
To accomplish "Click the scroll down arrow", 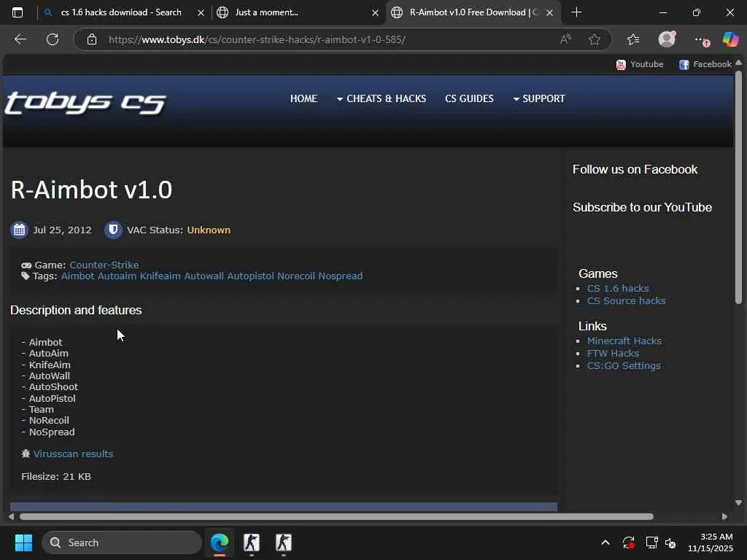I will (x=738, y=502).
